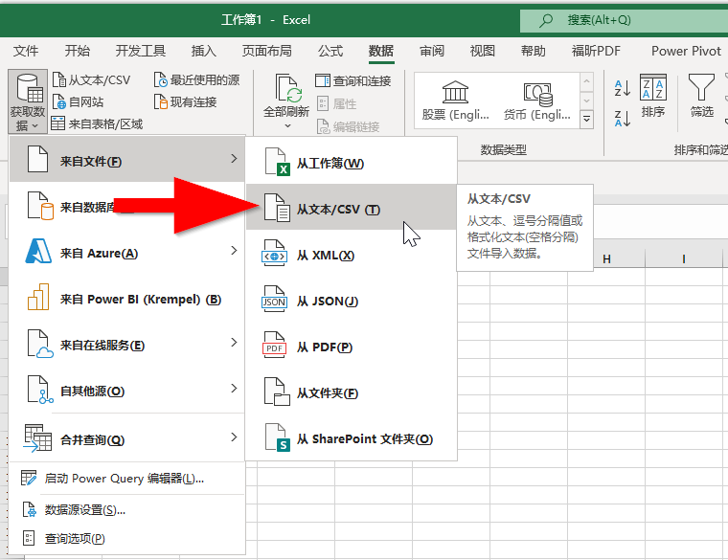Click the 自网站 ribbon button
The width and height of the screenshot is (728, 560).
[x=78, y=101]
